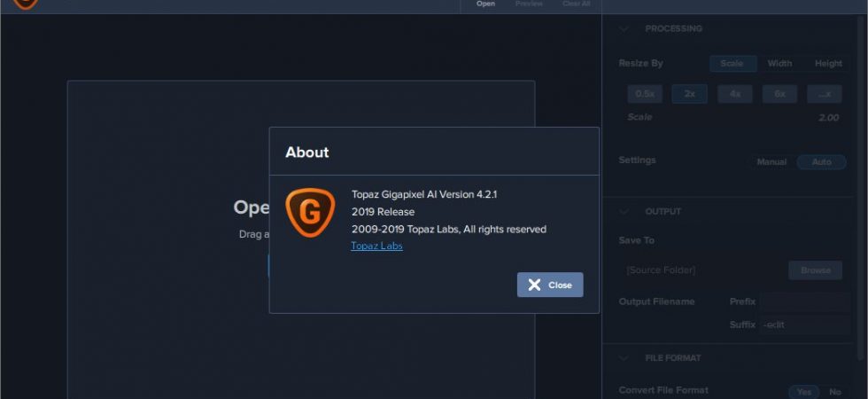Click the Browse button for Save To

pyautogui.click(x=816, y=270)
